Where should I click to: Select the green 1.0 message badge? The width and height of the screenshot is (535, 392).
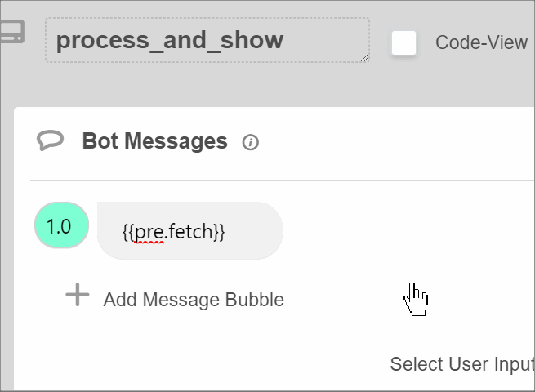[x=62, y=225]
